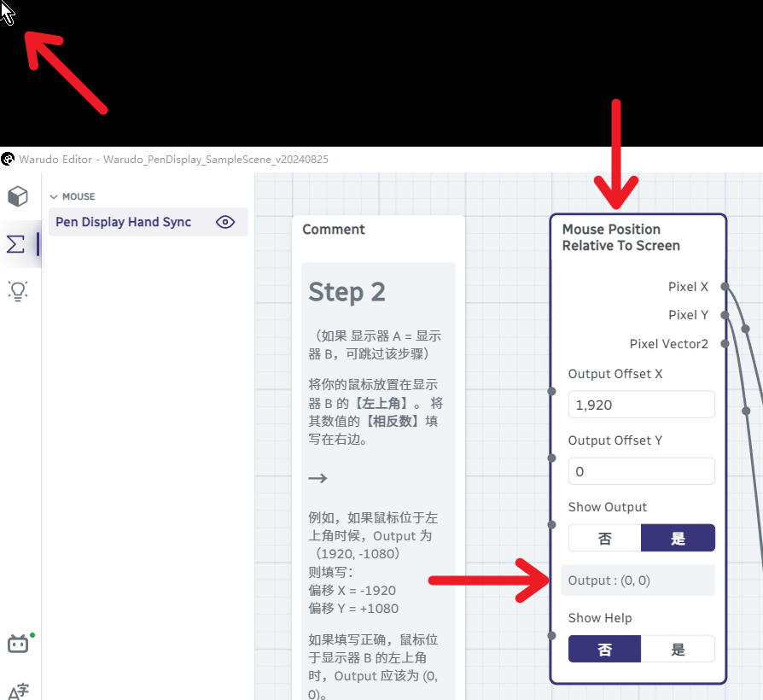Screen dimensions: 763x700
Task: Open the lightbulb tips icon in sidebar
Action: tap(18, 290)
